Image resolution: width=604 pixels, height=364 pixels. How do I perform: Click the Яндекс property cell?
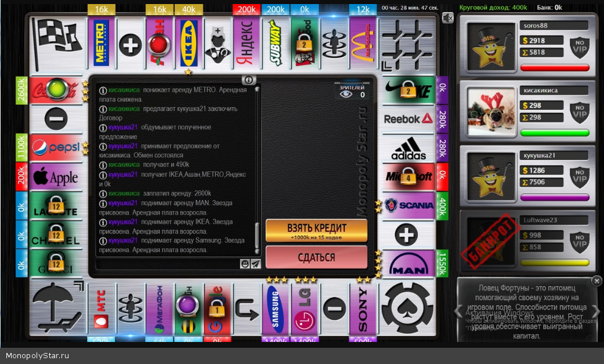coord(247,43)
